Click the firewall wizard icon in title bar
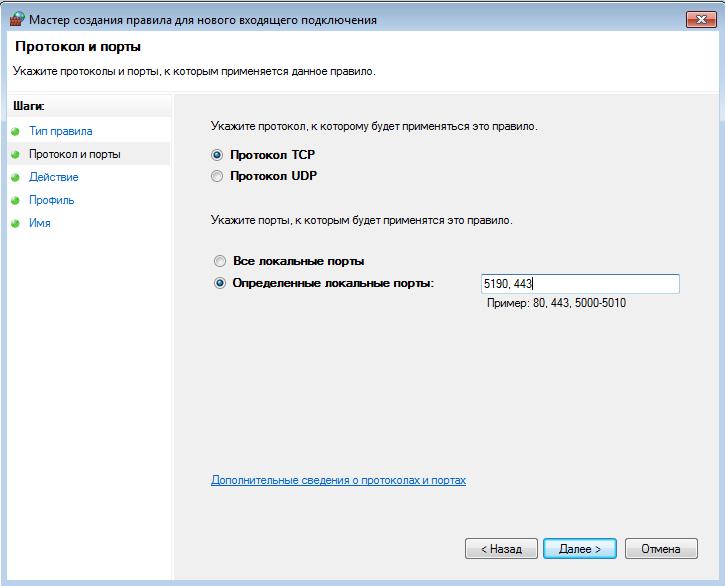 coord(17,19)
